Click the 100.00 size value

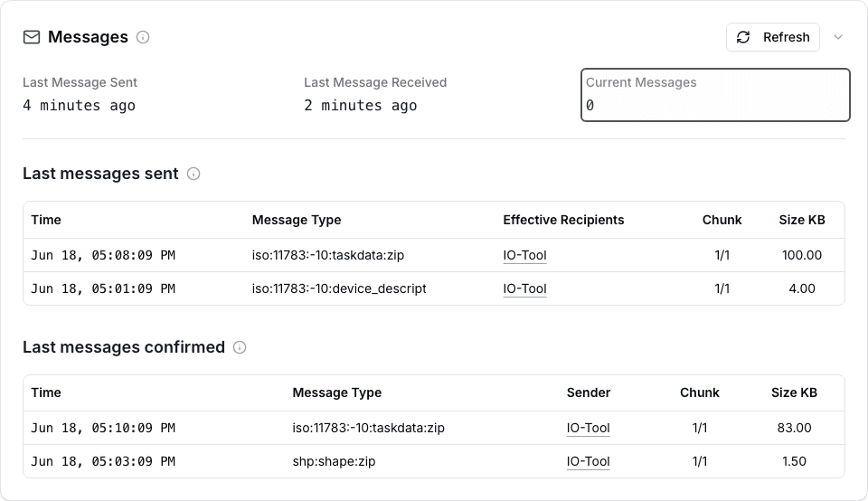802,255
